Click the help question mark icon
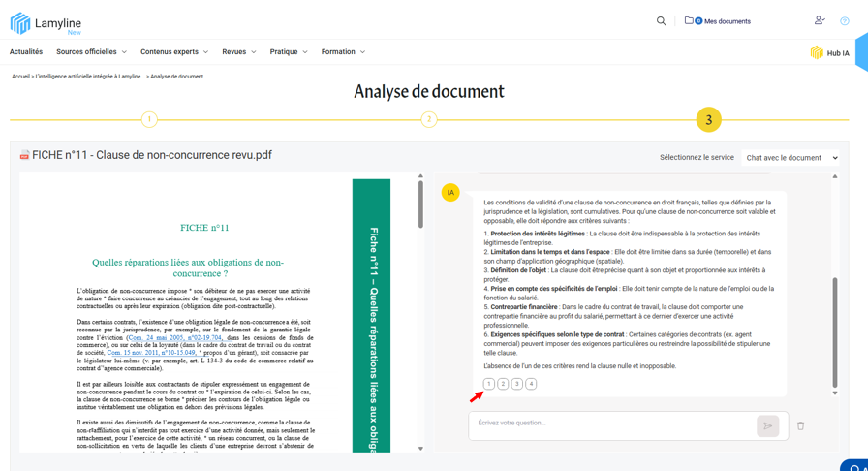The height and width of the screenshot is (471, 868). [845, 21]
